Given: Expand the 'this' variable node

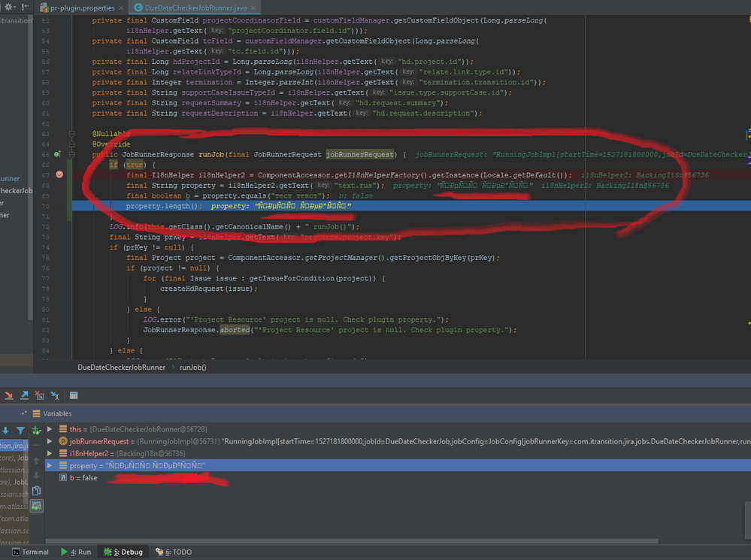Looking at the screenshot, I should (x=50, y=428).
